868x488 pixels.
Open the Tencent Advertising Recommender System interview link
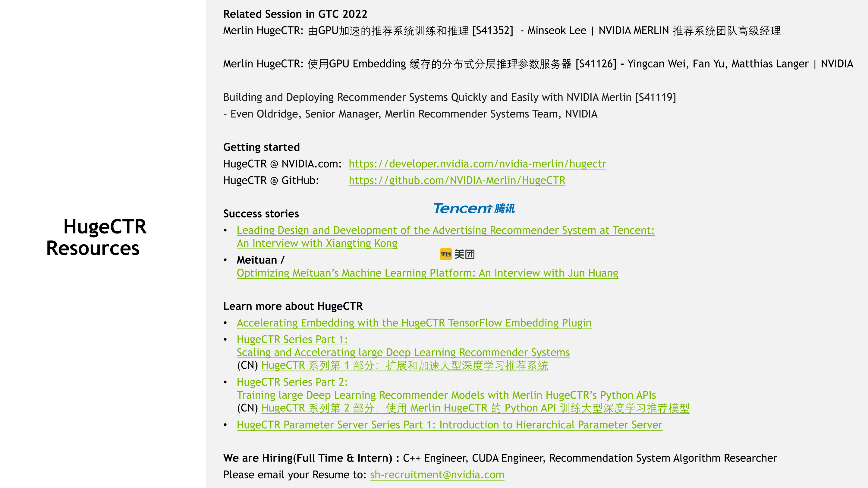click(445, 230)
